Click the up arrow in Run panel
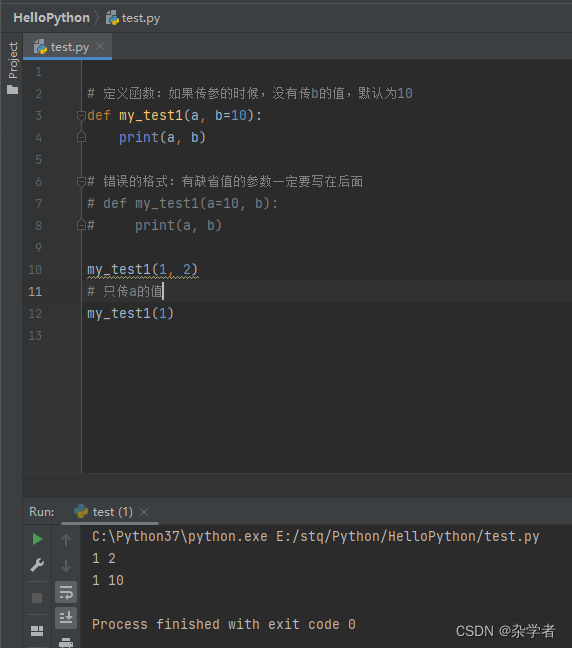This screenshot has width=572, height=648. tap(66, 540)
